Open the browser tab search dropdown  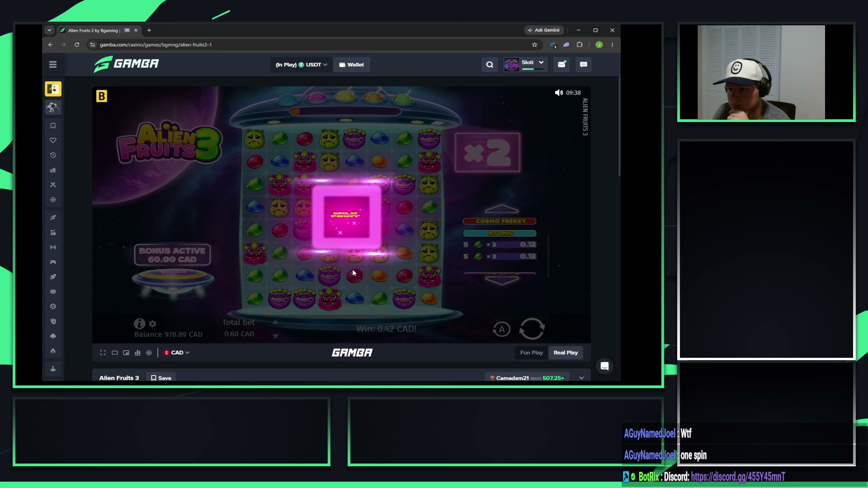(x=49, y=30)
